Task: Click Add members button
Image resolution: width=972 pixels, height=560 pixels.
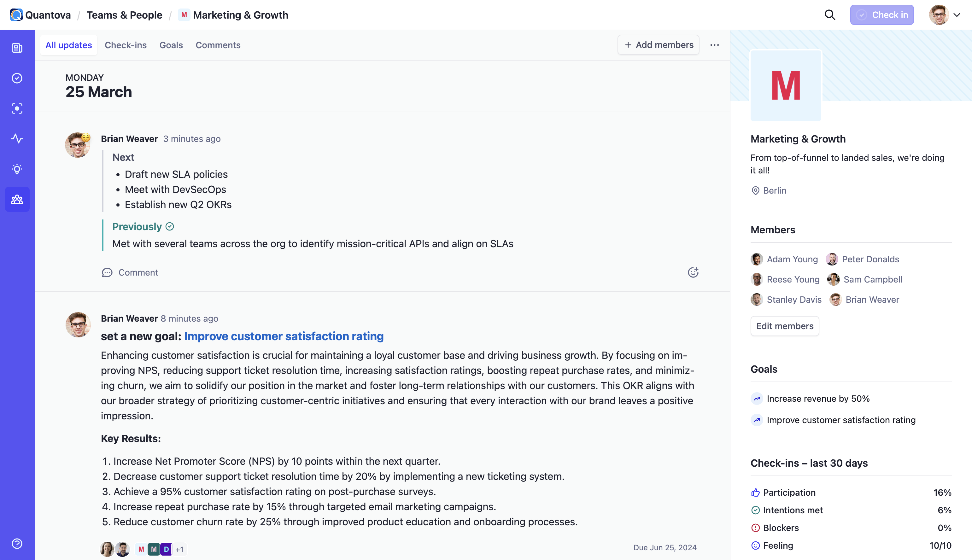Action: click(658, 45)
